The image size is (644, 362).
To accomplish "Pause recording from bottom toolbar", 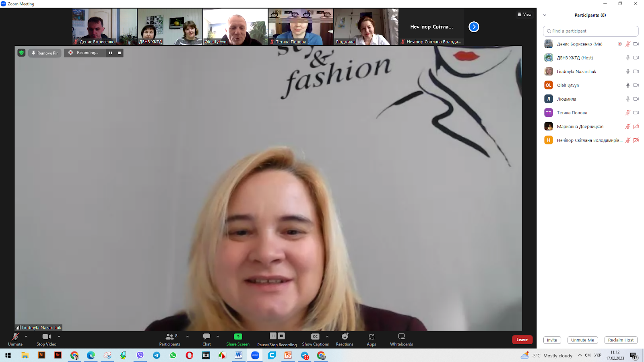I will click(273, 336).
